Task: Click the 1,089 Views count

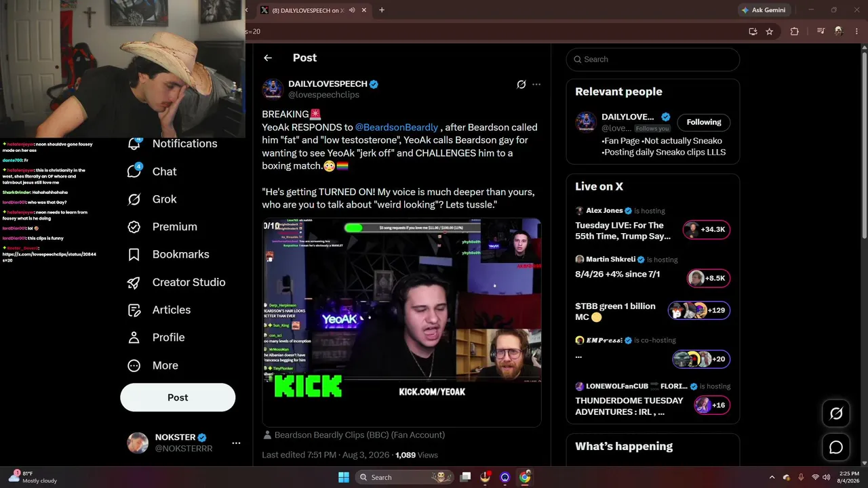Action: pyautogui.click(x=416, y=455)
